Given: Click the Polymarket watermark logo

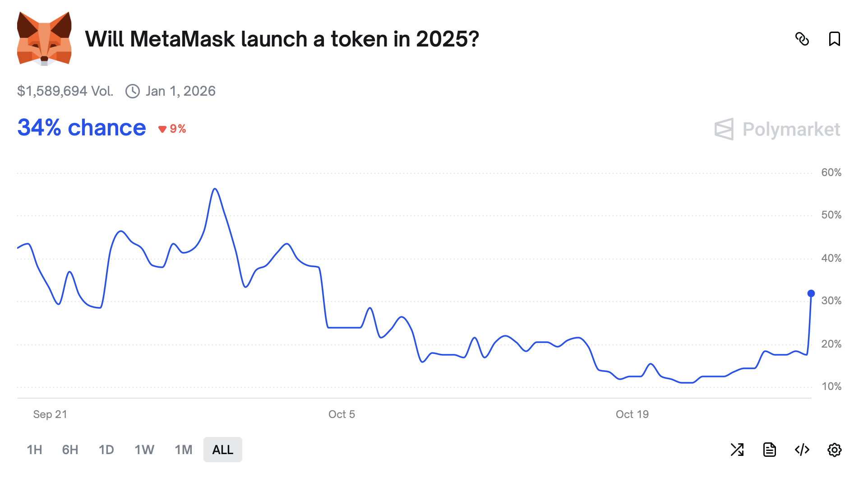Looking at the screenshot, I should [777, 130].
